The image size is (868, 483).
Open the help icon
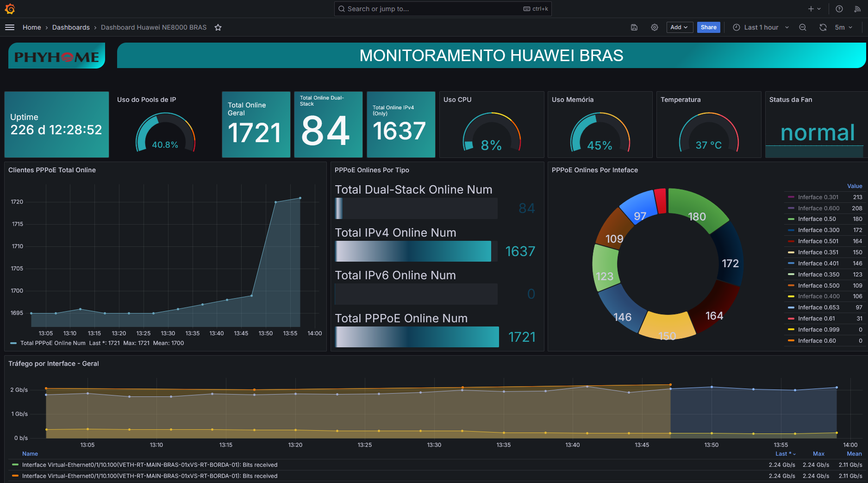tap(839, 9)
